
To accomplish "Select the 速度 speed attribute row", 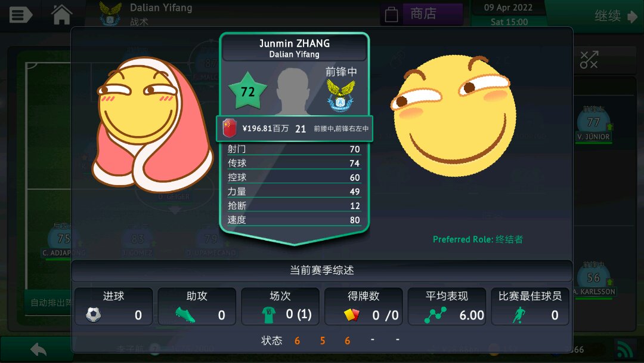I will pyautogui.click(x=294, y=220).
